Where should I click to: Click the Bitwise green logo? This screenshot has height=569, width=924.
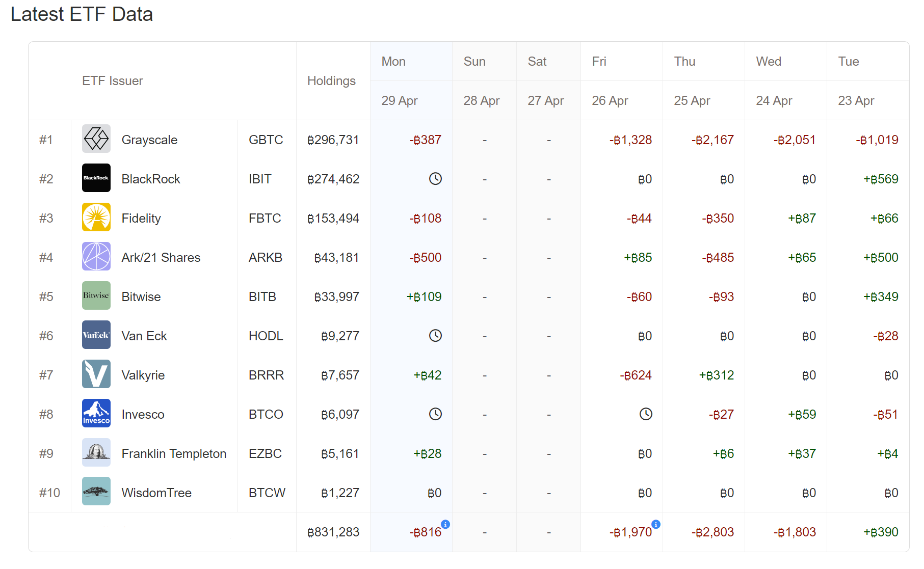(x=96, y=296)
